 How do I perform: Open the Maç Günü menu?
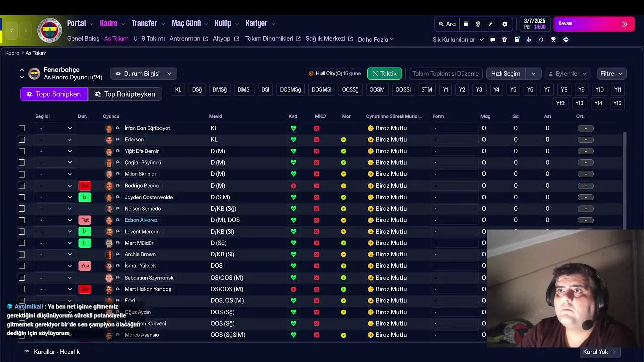tap(190, 24)
